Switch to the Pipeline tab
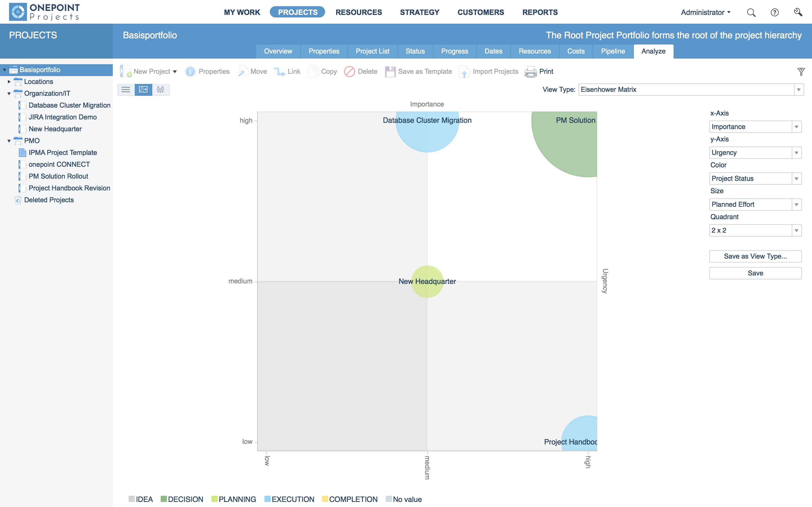 point(613,51)
